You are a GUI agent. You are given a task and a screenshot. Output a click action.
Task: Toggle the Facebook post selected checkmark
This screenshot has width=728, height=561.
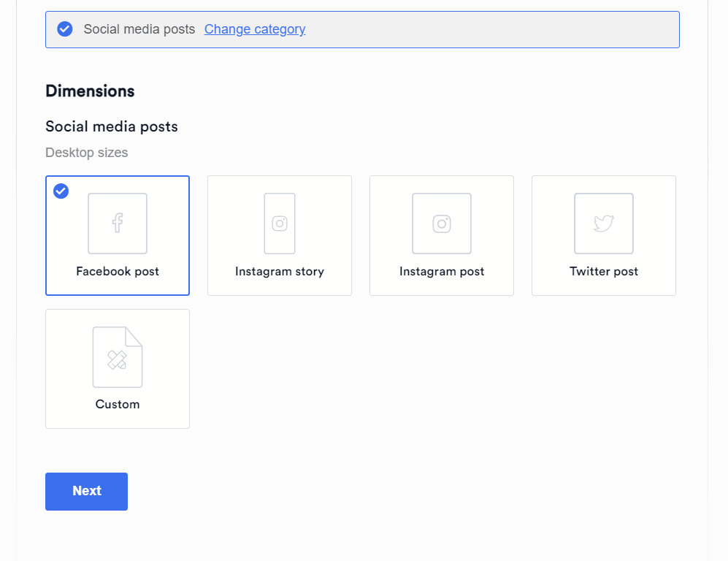pyautogui.click(x=61, y=191)
